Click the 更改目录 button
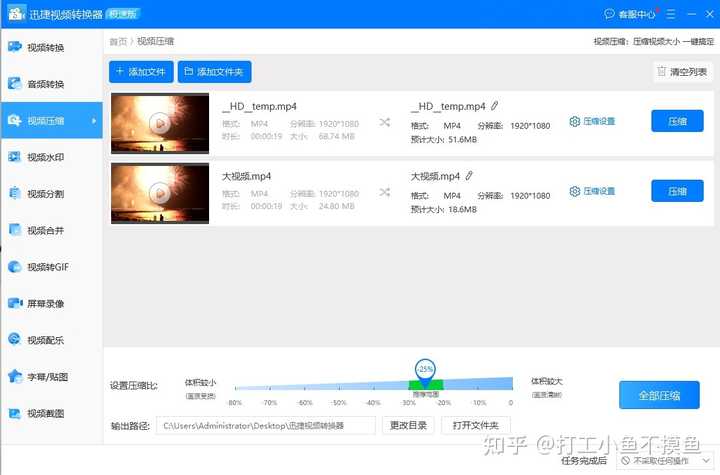 (408, 425)
